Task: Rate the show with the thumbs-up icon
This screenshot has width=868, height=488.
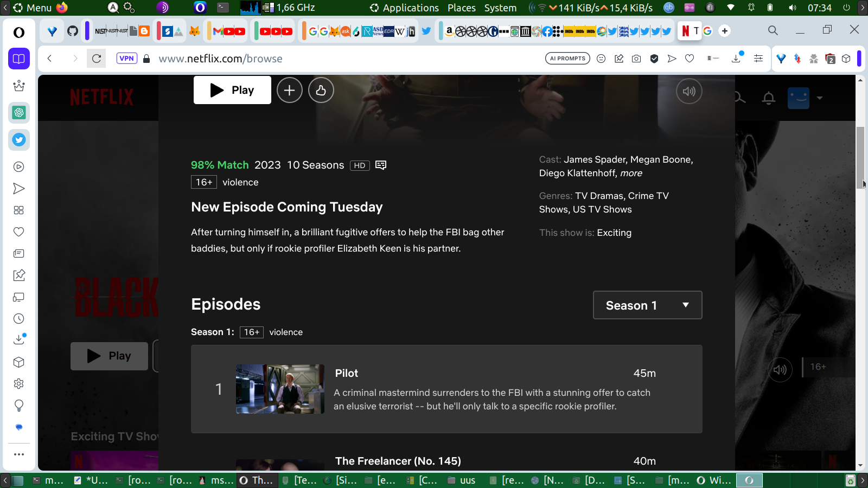Action: click(x=321, y=90)
